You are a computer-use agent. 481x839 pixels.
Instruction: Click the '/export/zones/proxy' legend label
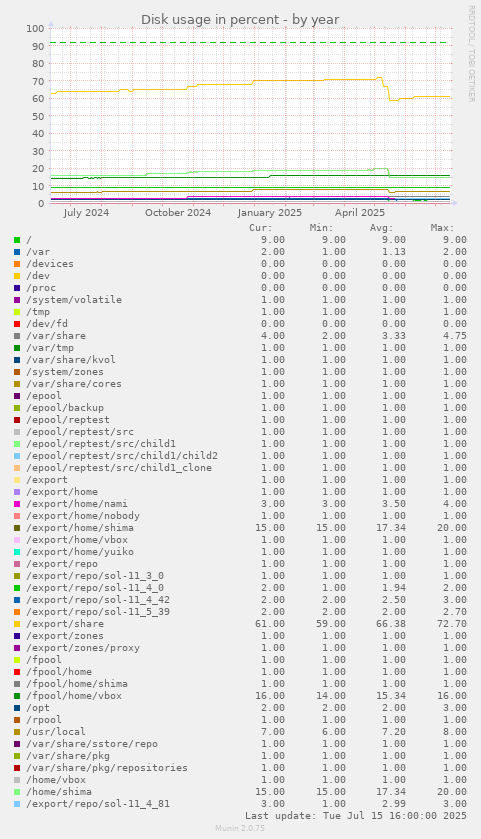pos(83,648)
